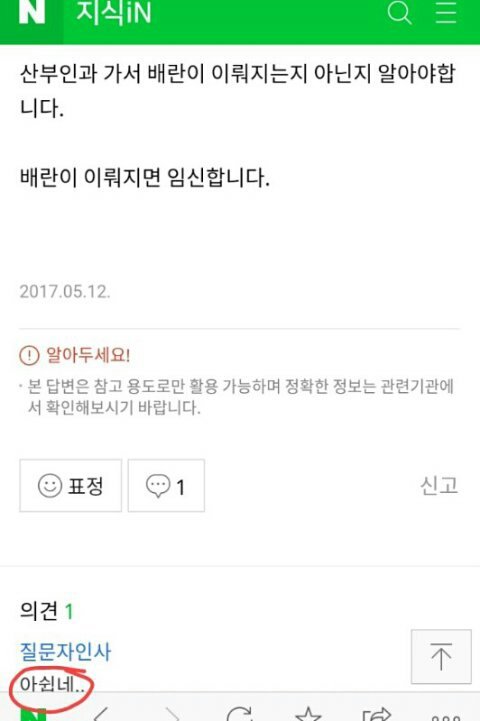Share the page with the share icon
Image resolution: width=480 pixels, height=721 pixels.
[376, 714]
